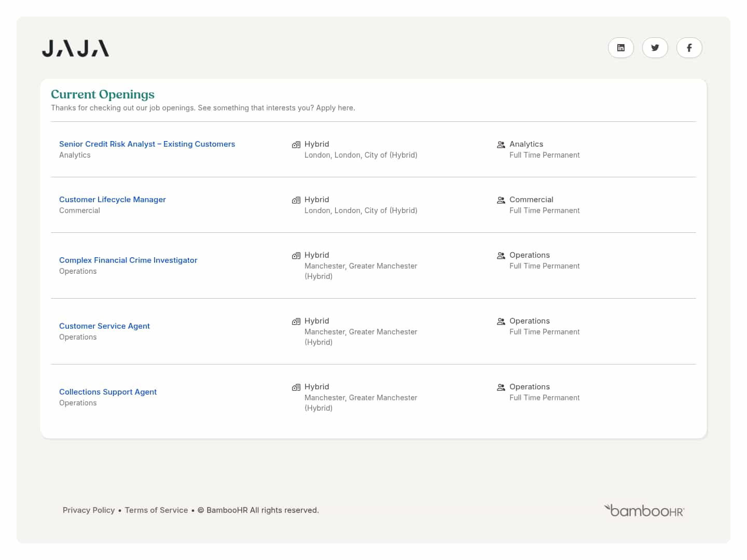Click 'Operations' under Collections Support Agent title
This screenshot has height=560, width=747.
click(78, 403)
